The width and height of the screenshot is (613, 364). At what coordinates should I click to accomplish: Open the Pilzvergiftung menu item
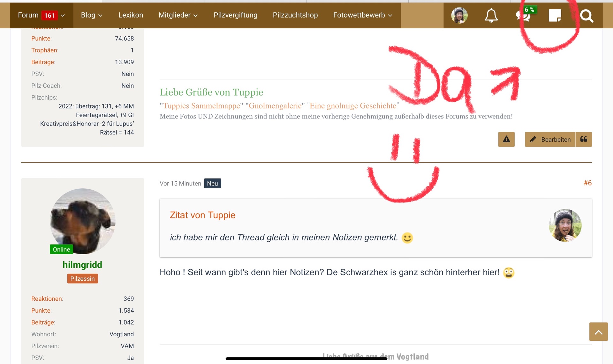pyautogui.click(x=235, y=15)
